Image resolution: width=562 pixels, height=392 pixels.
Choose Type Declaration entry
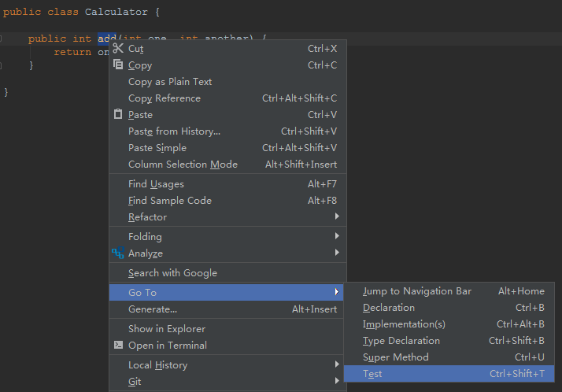(449, 340)
